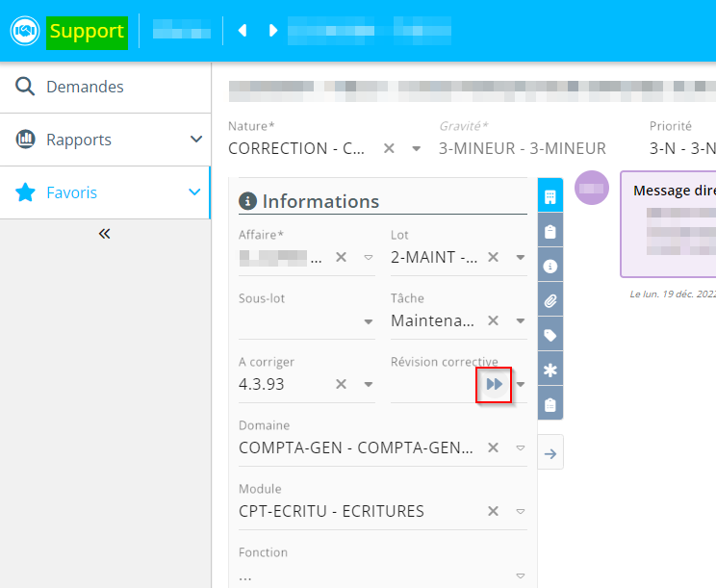Open the Lot dropdown list
Viewport: 716px width, 588px height.
[520, 257]
